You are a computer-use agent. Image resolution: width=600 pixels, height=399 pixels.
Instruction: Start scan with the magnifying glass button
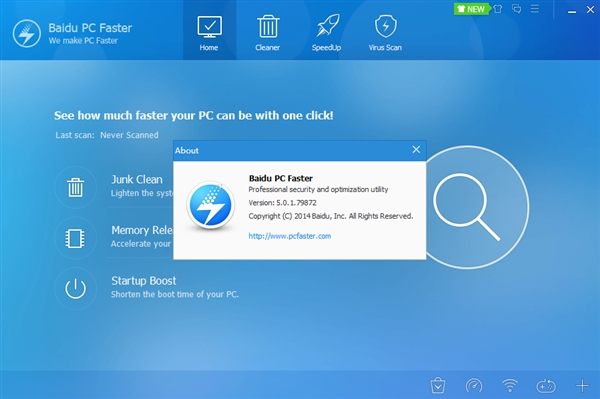coord(468,207)
